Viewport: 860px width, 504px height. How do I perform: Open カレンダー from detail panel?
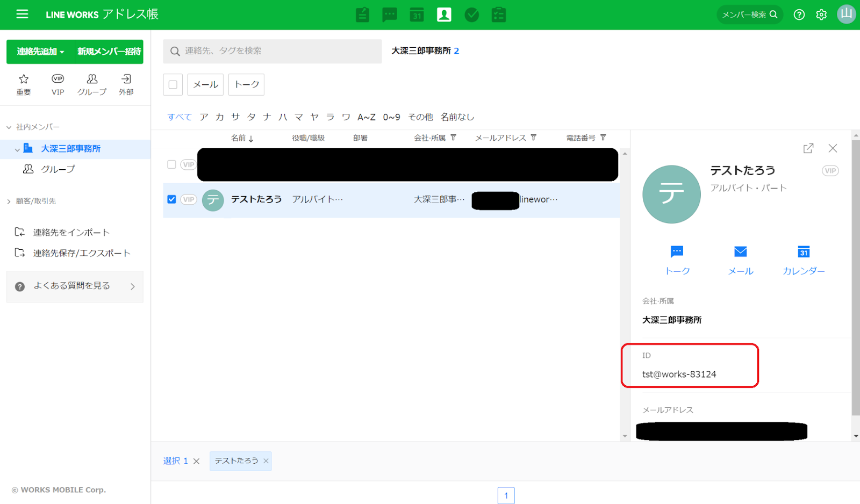804,260
